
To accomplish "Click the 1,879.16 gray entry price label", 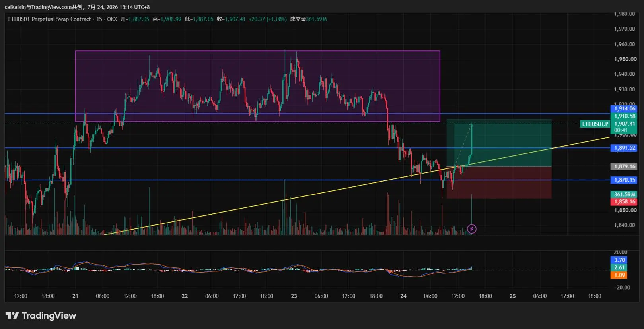I will [x=625, y=166].
